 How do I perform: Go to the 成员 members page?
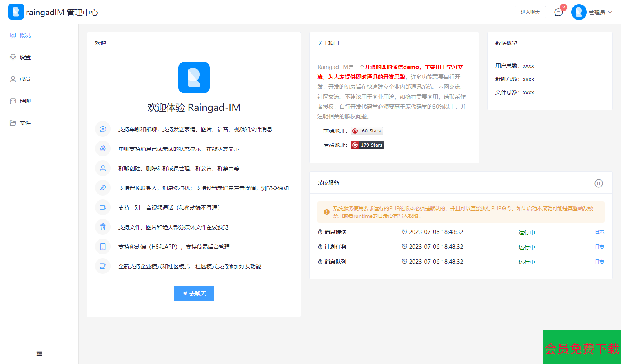(x=25, y=79)
